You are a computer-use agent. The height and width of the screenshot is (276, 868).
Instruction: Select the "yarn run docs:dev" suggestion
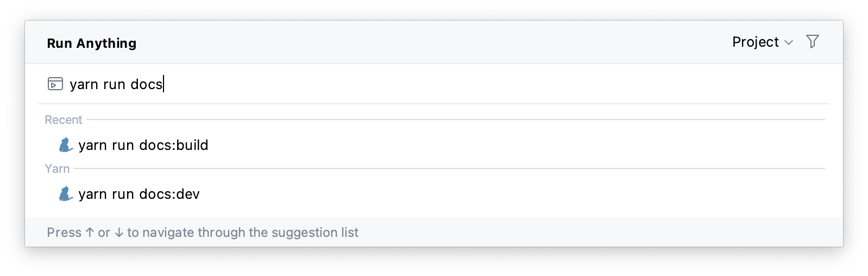click(x=139, y=194)
